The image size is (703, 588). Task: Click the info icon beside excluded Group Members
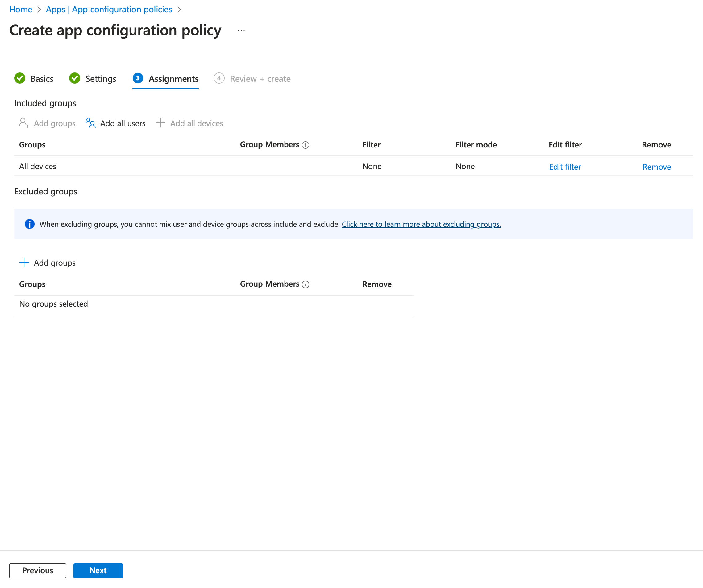click(x=305, y=284)
